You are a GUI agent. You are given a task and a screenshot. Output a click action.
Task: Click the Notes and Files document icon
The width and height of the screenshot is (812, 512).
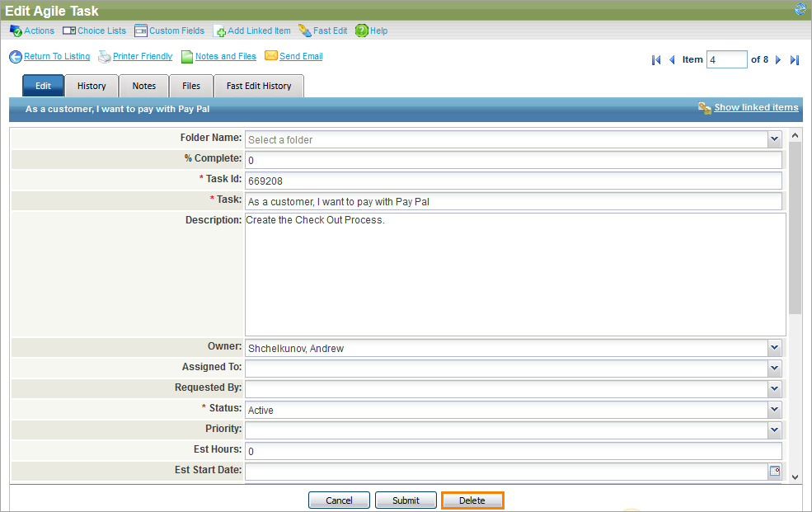coord(187,57)
